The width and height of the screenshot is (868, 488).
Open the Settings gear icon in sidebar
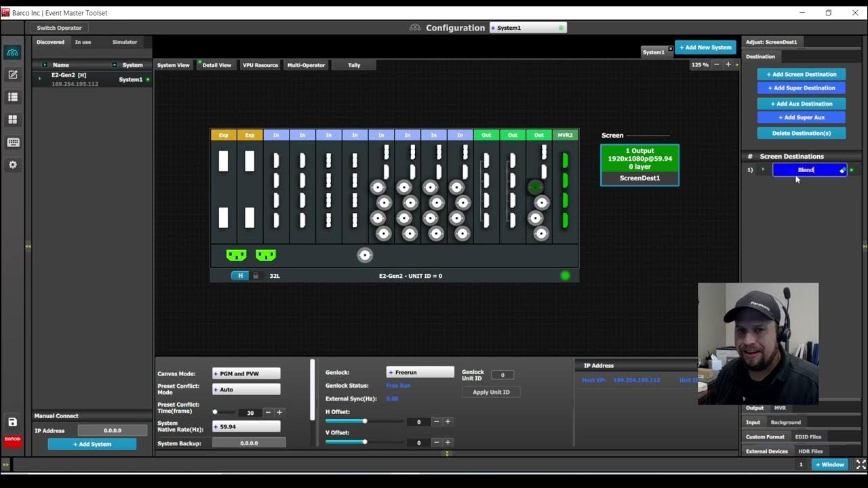[x=12, y=165]
